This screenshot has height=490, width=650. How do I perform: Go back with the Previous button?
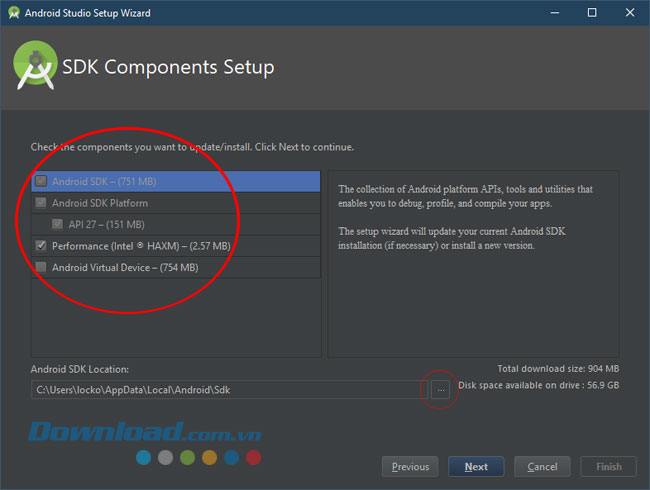(x=410, y=467)
